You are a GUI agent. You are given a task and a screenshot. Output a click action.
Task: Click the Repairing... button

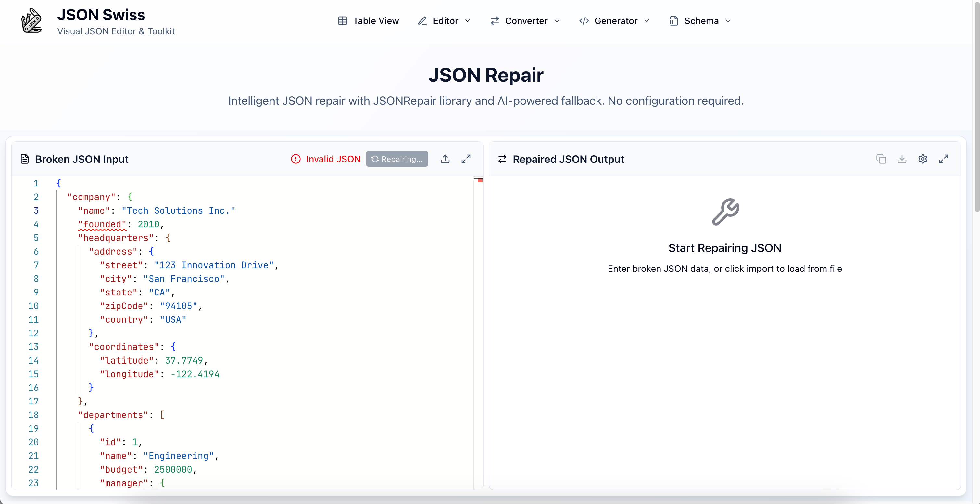click(x=397, y=159)
